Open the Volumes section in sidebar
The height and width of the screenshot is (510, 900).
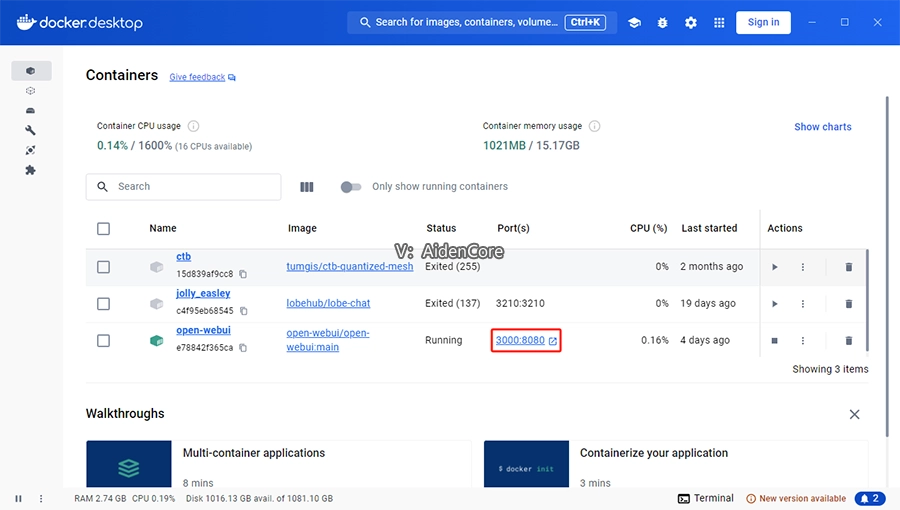coord(30,111)
